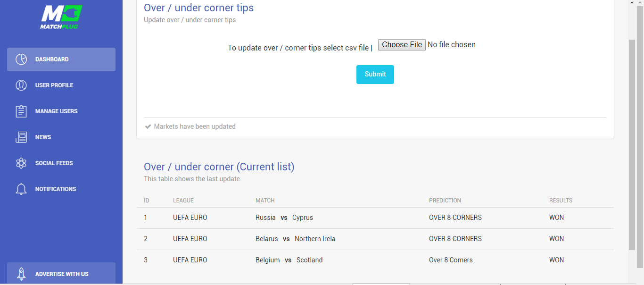
Task: Open the Manage Users clipboard icon
Action: pyautogui.click(x=21, y=111)
